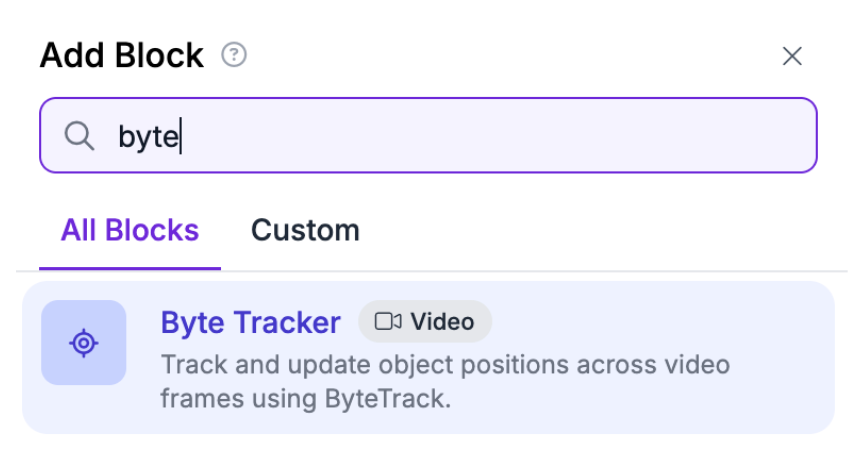
Task: Click the Byte Tracker description text
Action: click(445, 381)
